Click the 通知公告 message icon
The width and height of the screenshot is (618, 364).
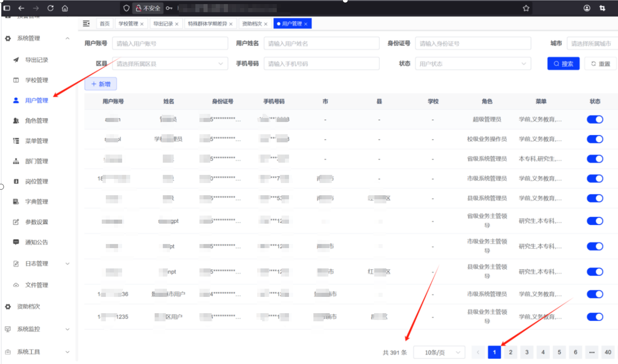point(16,242)
